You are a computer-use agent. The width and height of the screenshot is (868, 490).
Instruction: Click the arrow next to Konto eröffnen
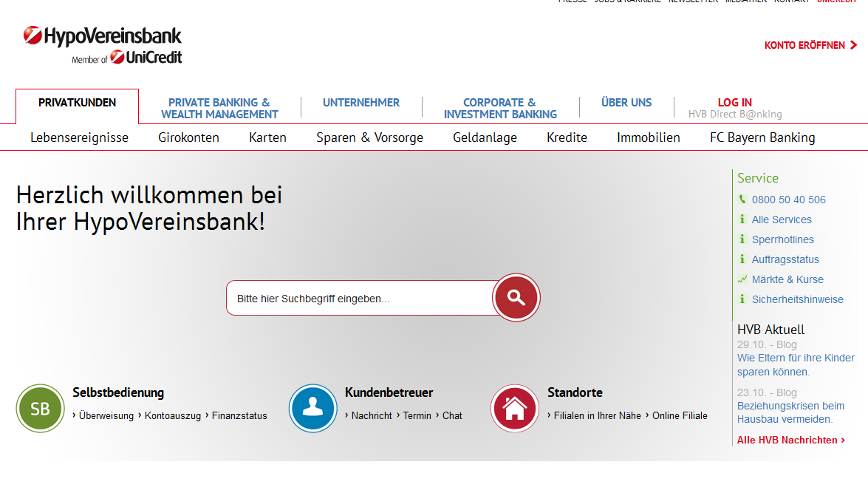[x=854, y=45]
